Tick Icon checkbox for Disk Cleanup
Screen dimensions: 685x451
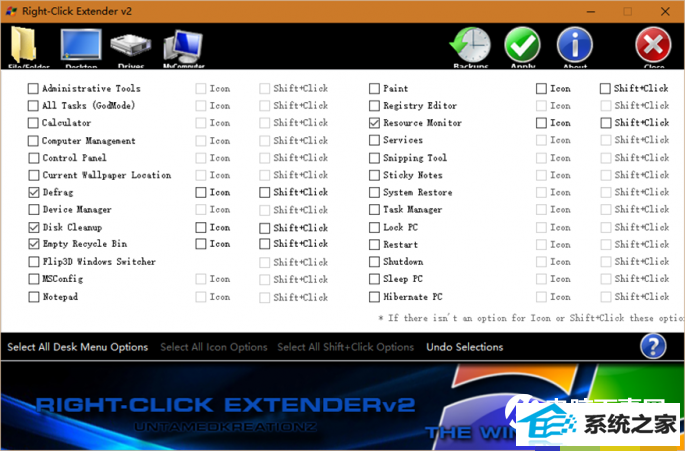click(x=201, y=227)
